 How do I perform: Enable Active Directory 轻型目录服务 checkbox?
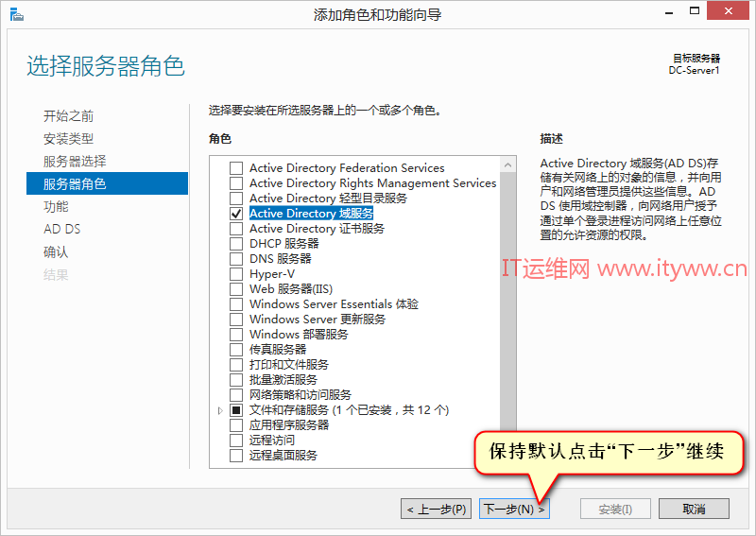point(236,199)
